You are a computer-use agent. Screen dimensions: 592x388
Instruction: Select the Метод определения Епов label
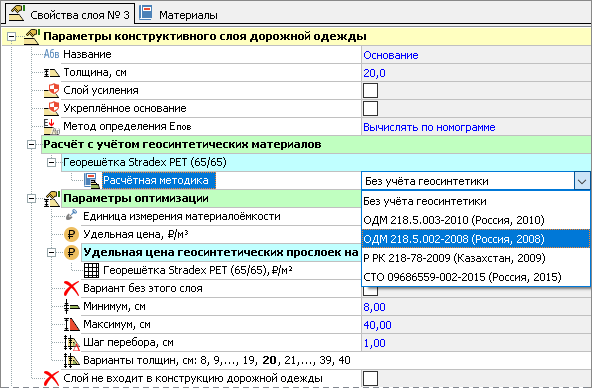point(127,126)
